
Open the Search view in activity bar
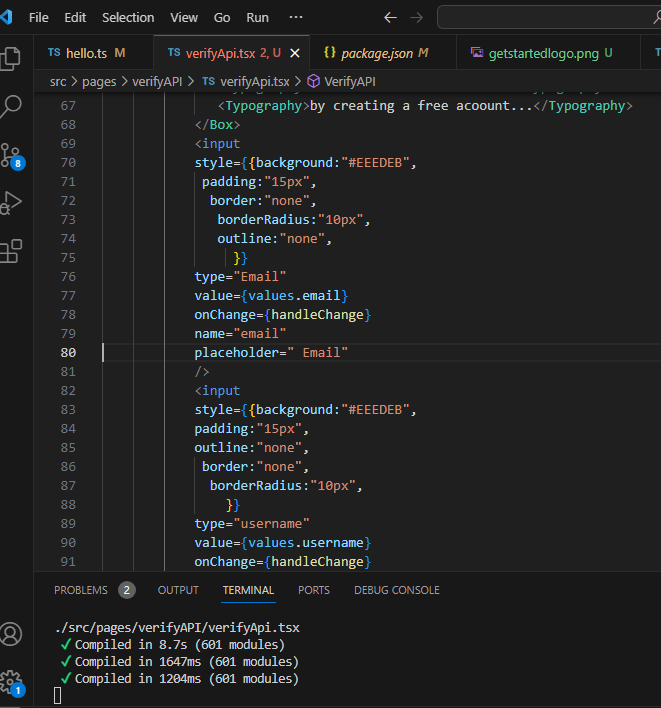click(x=11, y=107)
